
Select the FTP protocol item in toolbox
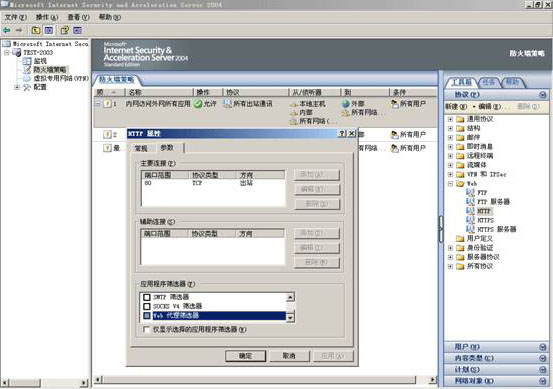(x=477, y=193)
